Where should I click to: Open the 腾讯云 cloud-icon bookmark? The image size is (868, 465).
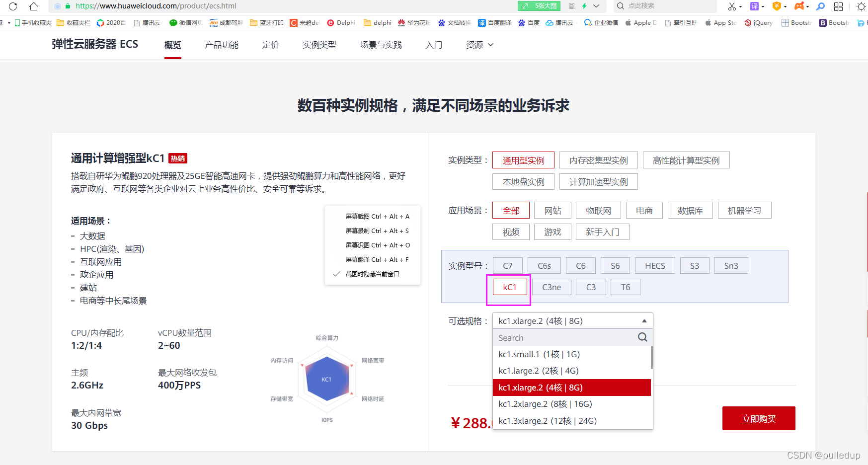coord(559,23)
